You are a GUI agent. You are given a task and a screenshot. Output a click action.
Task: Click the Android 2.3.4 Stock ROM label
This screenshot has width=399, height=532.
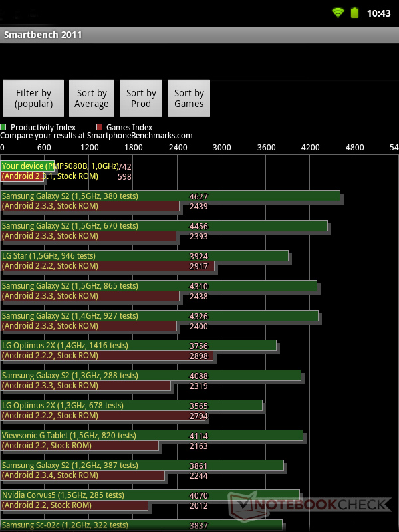click(x=50, y=475)
